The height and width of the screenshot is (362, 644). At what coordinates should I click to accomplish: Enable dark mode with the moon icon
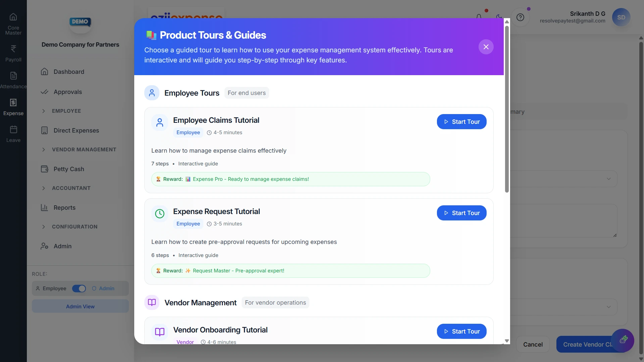coord(500,16)
